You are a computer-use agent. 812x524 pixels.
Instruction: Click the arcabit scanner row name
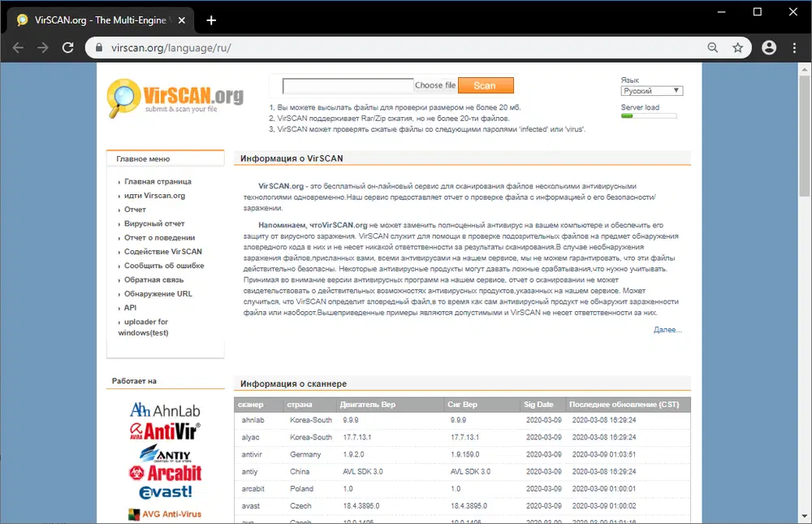(253, 489)
